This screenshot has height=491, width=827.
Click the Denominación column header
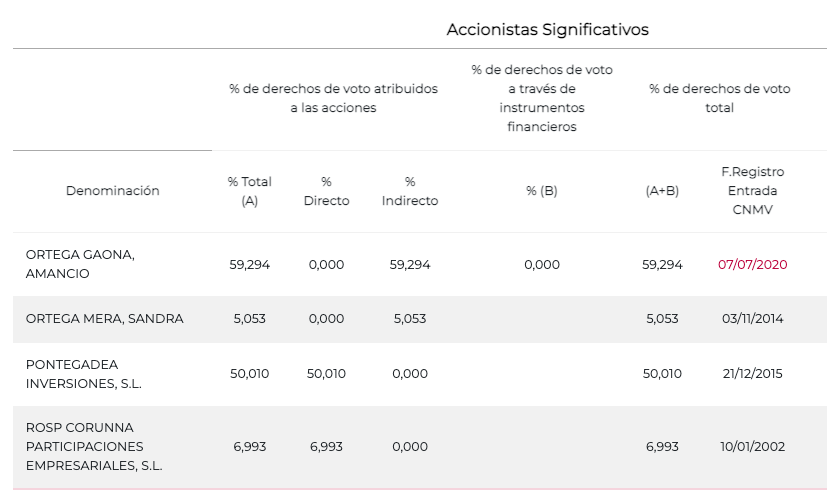pyautogui.click(x=112, y=191)
